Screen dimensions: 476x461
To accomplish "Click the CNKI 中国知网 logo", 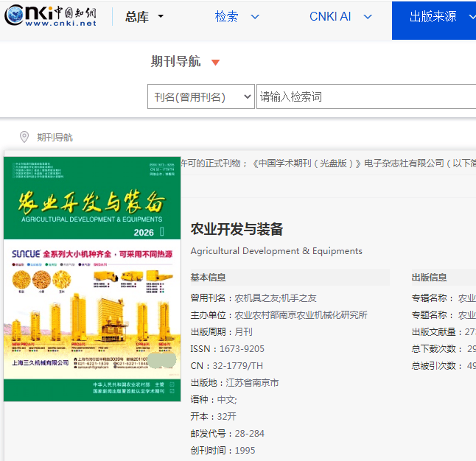I will pos(52,17).
